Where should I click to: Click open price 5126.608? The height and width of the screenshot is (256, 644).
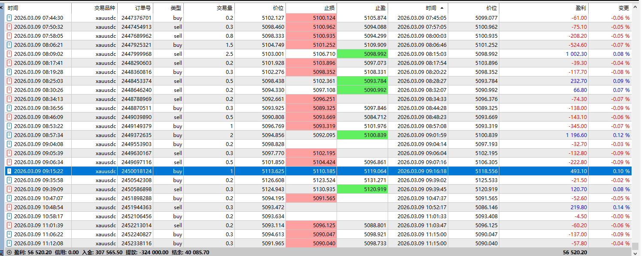point(273,180)
